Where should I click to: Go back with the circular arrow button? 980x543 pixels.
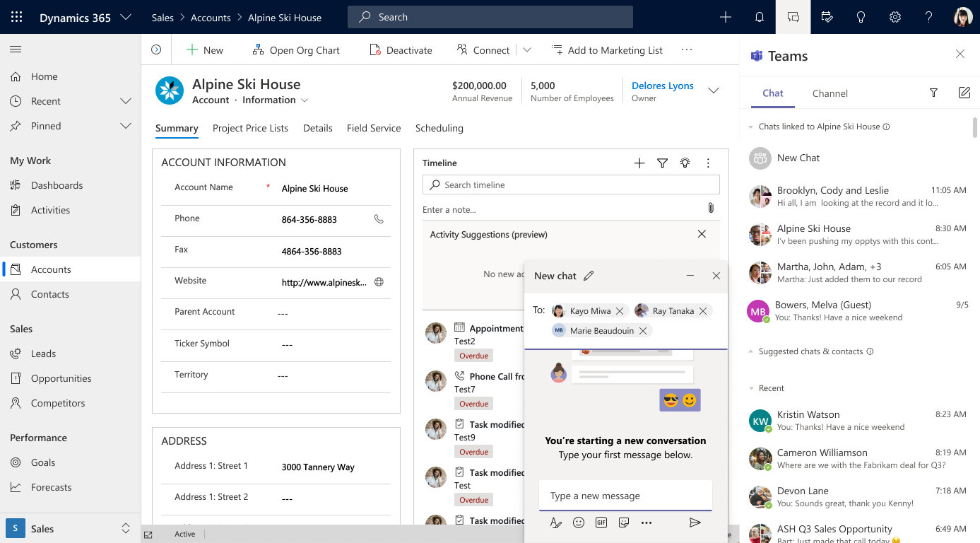click(156, 49)
